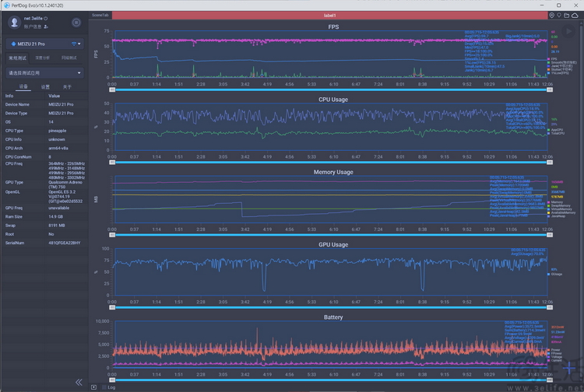Toggle the TotalCPU legend series
This screenshot has width=584, height=392.
pos(556,133)
